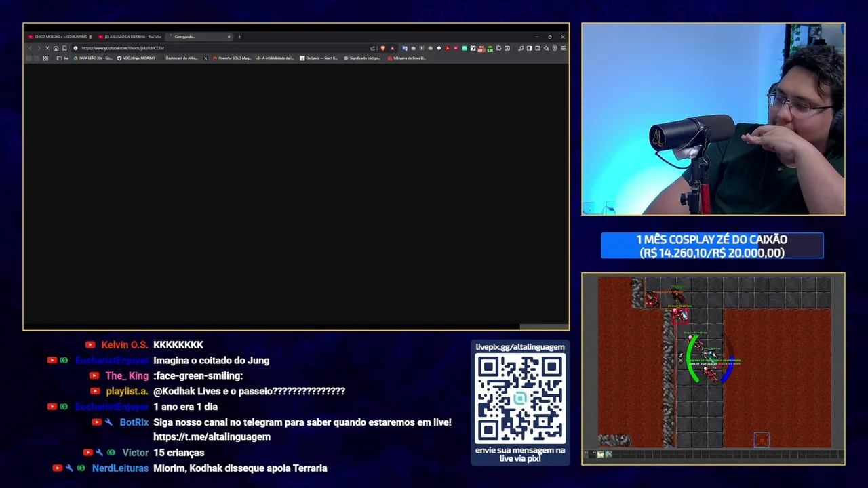Click message 'Imagina o coitado do Jung'
This screenshot has width=868, height=488.
click(x=211, y=361)
